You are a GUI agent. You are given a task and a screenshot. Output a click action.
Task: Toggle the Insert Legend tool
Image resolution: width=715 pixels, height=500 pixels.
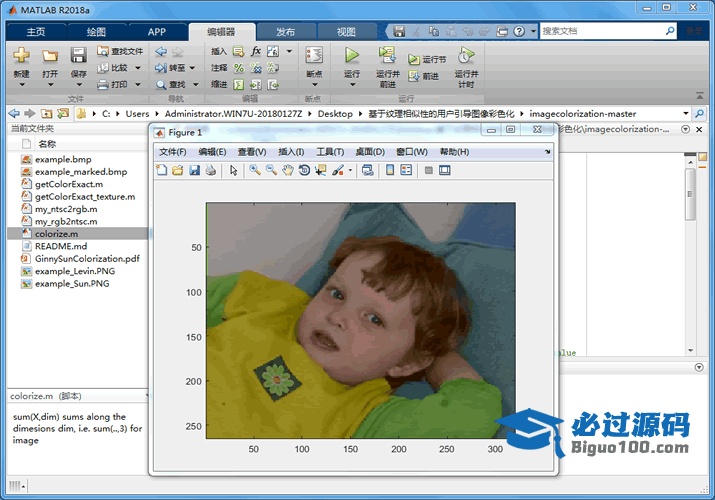click(x=406, y=170)
